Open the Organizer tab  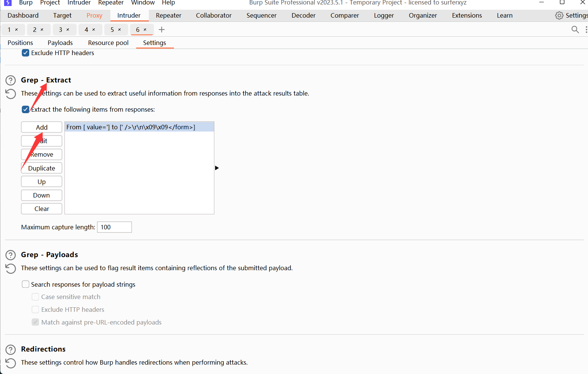[x=423, y=15]
